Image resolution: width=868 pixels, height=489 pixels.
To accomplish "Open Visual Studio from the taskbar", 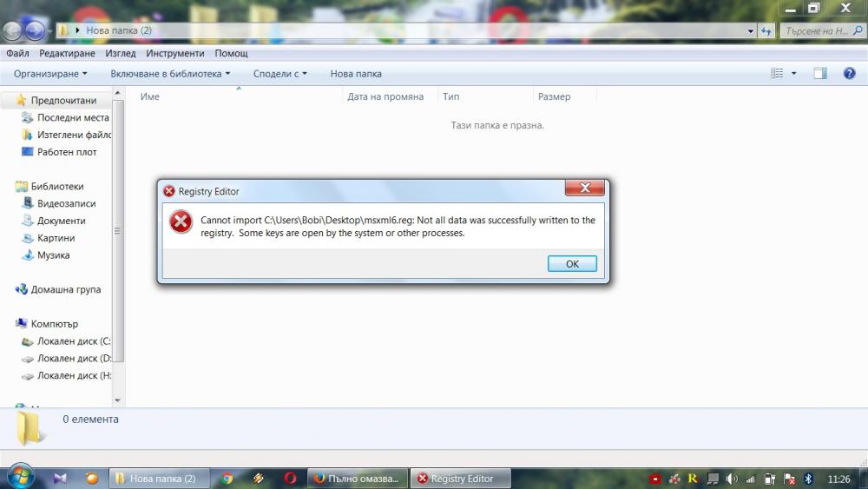I will pos(60,479).
